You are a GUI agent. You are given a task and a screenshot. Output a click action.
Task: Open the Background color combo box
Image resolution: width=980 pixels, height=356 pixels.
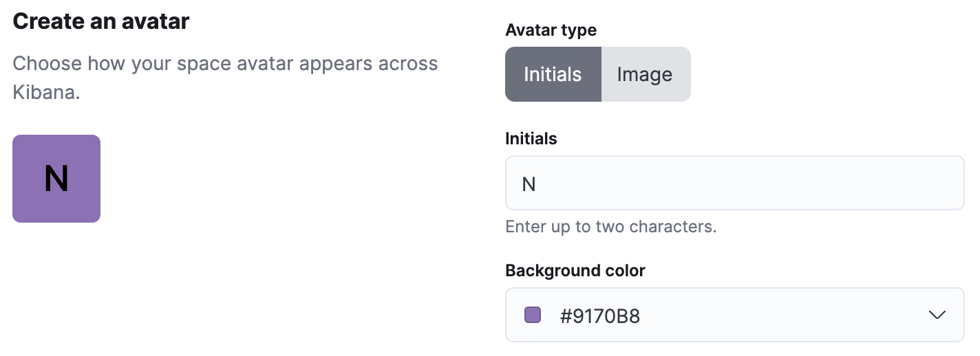pos(735,315)
